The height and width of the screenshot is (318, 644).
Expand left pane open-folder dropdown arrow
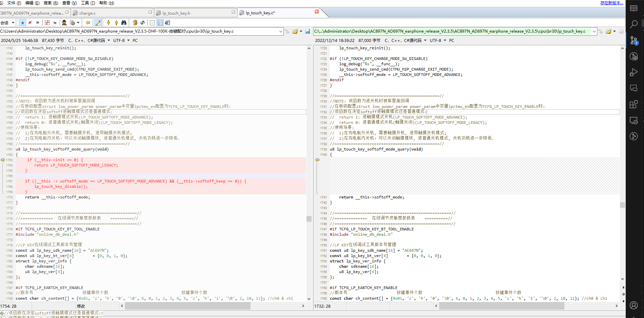[x=301, y=31]
